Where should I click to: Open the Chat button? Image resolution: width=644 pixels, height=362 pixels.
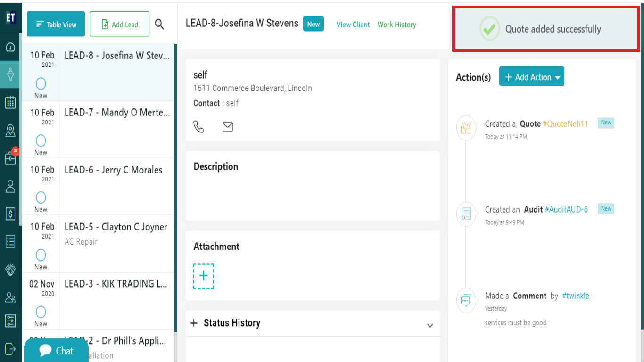(x=56, y=351)
